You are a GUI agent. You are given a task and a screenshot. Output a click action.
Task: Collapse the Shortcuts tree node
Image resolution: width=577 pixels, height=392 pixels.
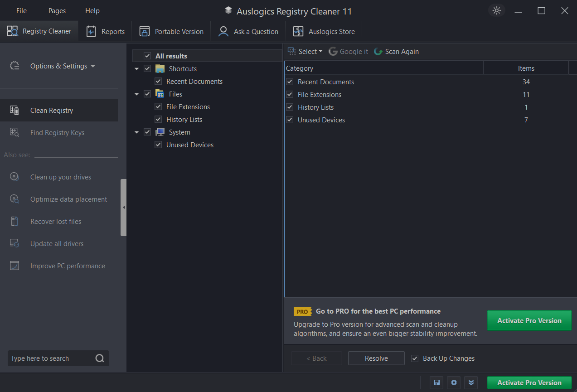(137, 69)
